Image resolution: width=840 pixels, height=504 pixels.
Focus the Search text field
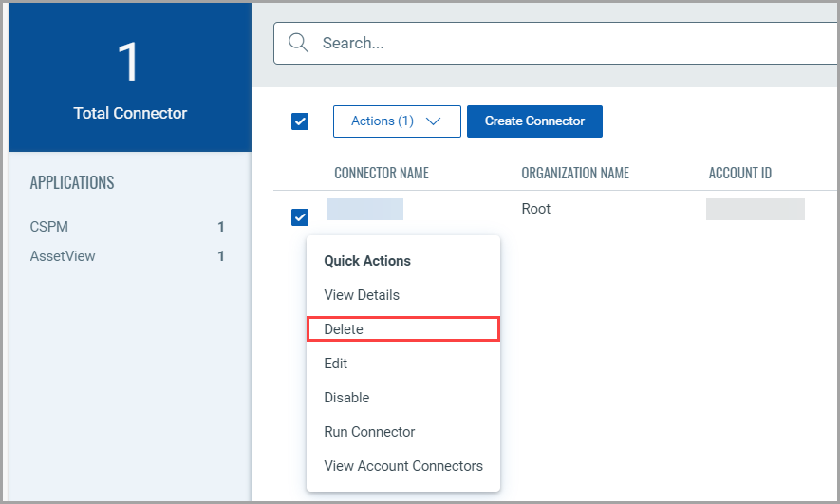pos(569,44)
